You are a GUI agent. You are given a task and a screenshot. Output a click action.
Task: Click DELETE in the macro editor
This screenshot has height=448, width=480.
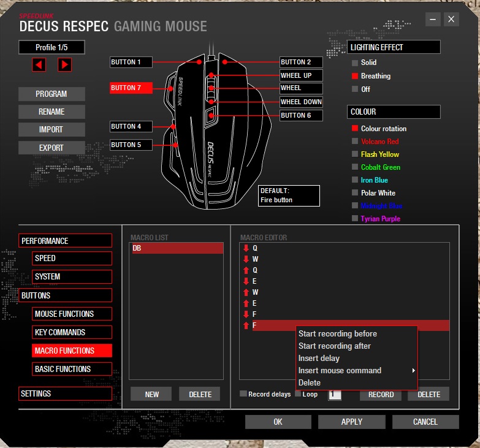429,394
